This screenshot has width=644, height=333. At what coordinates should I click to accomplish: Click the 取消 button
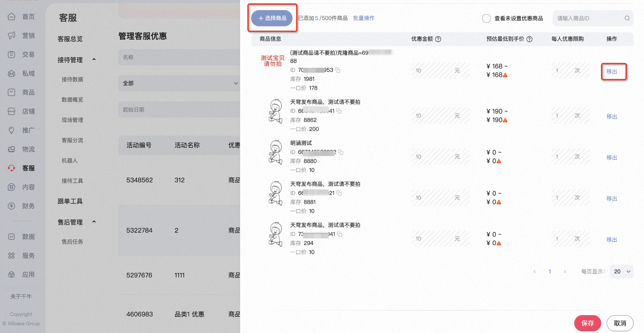point(620,323)
